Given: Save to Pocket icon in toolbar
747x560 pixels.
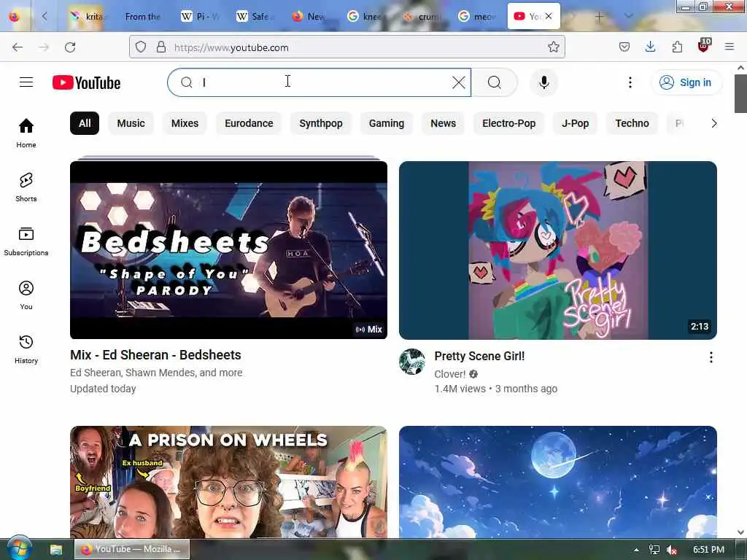Looking at the screenshot, I should coord(624,47).
